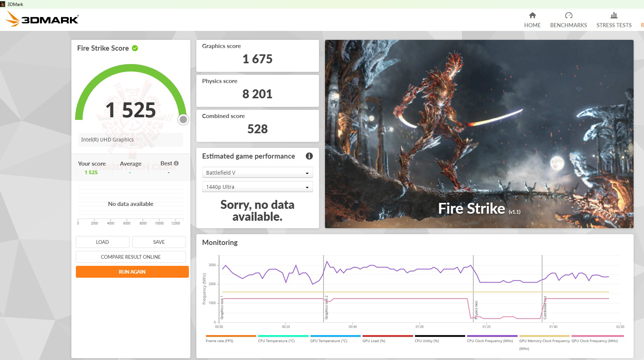Open the STRESS TESTS tab

point(614,25)
